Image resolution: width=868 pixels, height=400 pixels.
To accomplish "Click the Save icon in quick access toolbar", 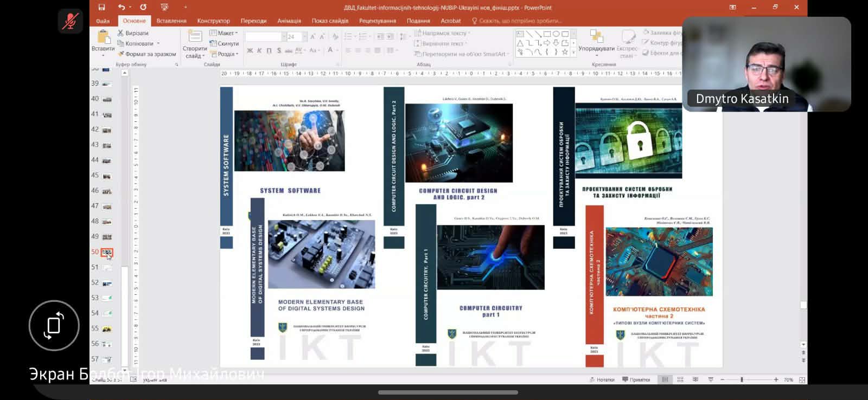I will pyautogui.click(x=101, y=7).
